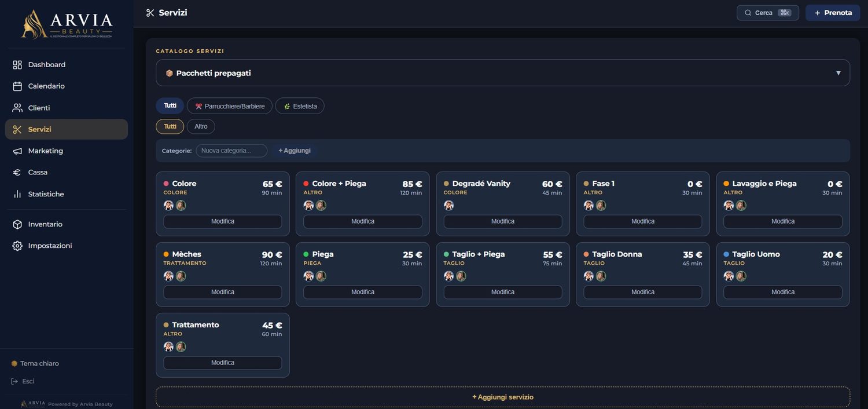868x409 pixels.
Task: Click Modifica on Lavaggio e Piega
Action: pos(783,221)
